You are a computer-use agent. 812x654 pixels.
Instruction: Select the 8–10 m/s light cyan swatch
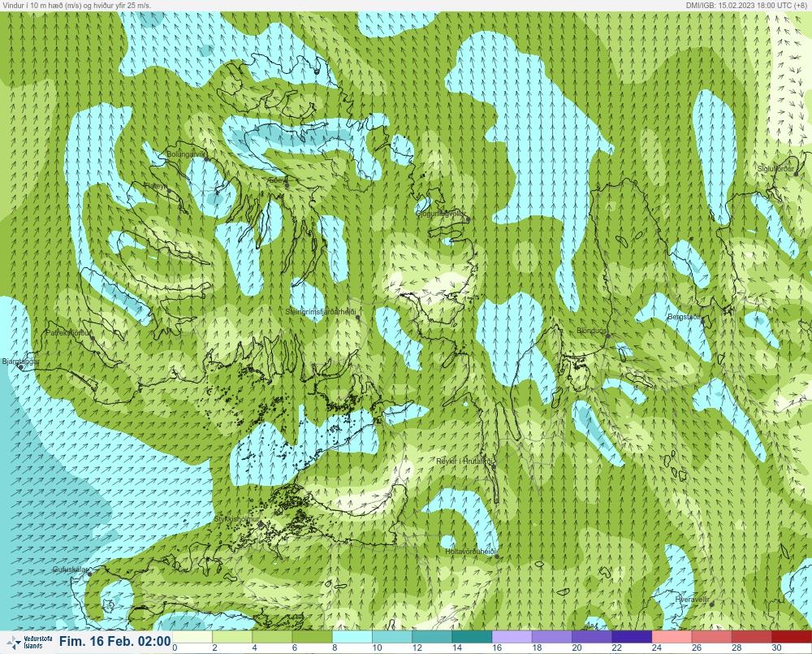(352, 636)
